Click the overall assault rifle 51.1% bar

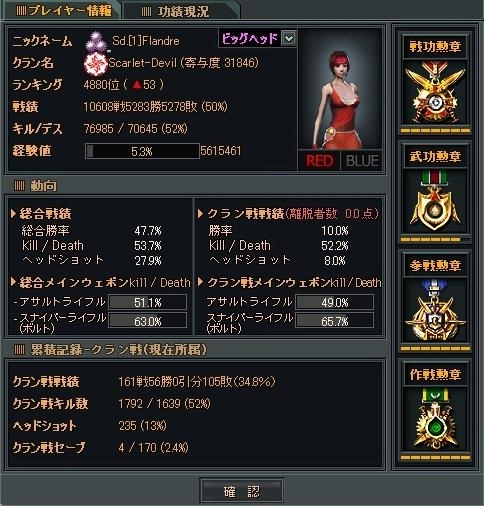tap(148, 302)
